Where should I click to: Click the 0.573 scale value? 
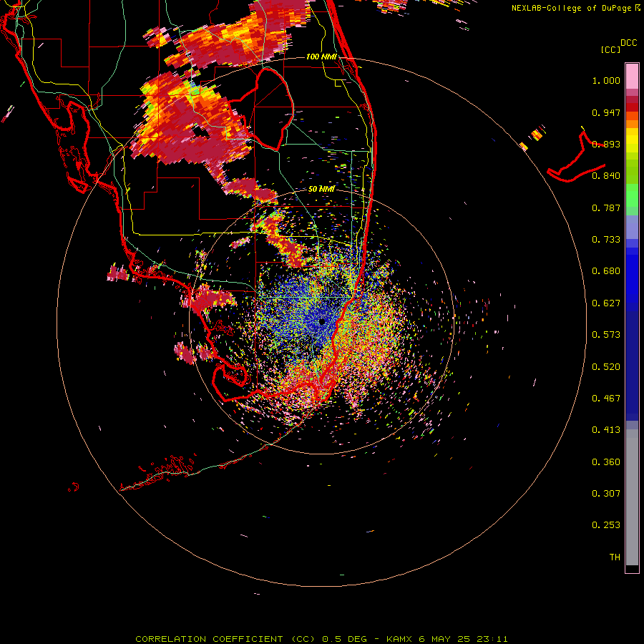coord(606,335)
